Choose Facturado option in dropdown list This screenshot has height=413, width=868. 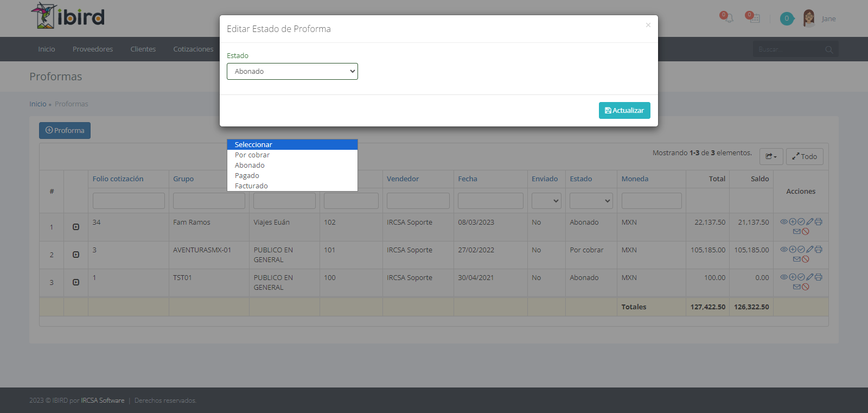pyautogui.click(x=292, y=186)
